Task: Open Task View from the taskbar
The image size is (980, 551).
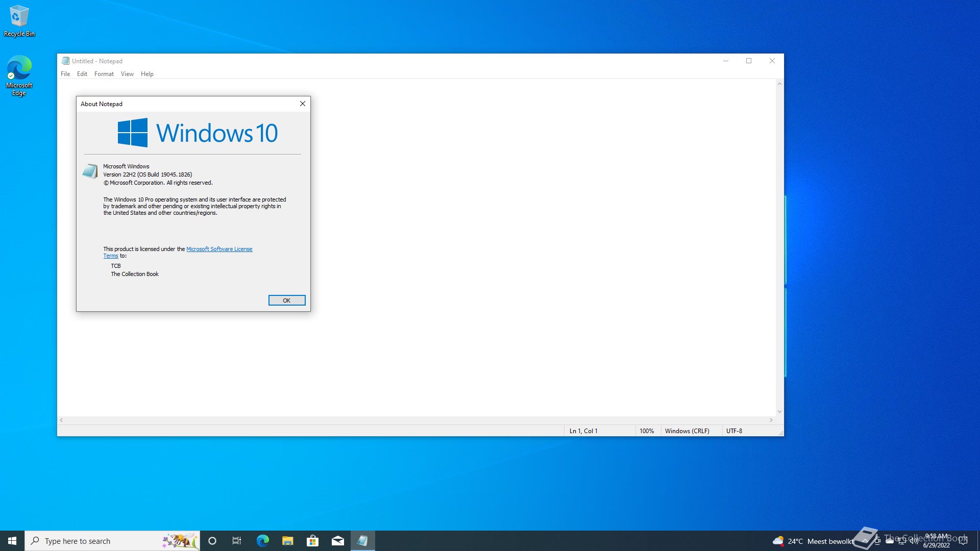Action: 237,541
